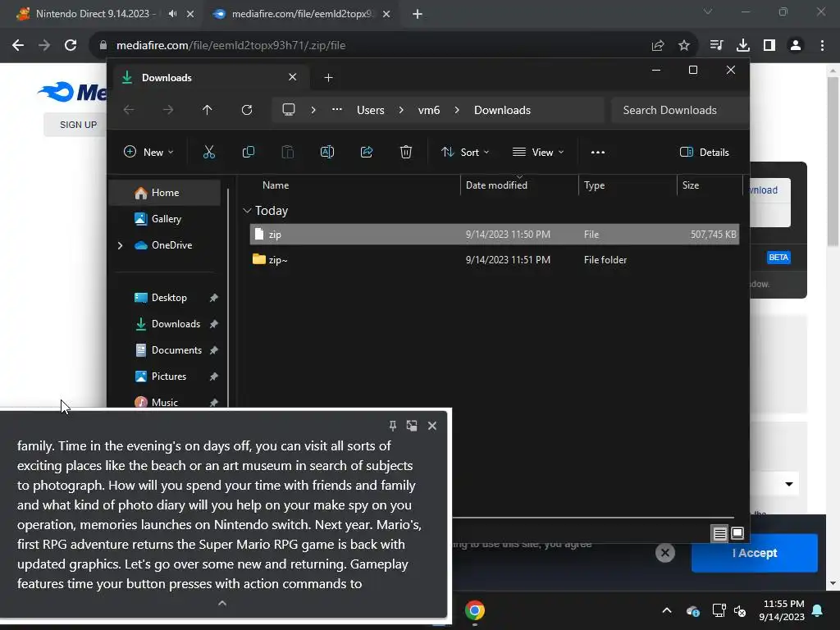Viewport: 840px width, 630px height.
Task: Open the See more ellipsis in Explorer toolbar
Action: tap(598, 152)
